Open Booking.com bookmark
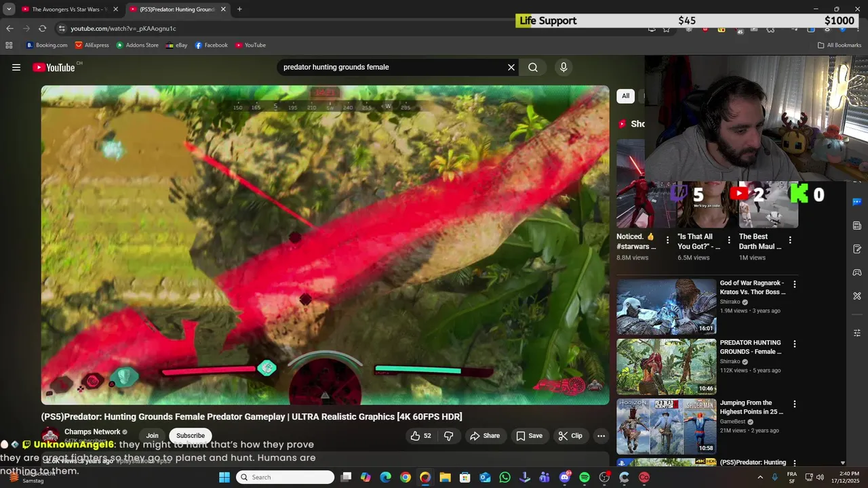 click(47, 45)
